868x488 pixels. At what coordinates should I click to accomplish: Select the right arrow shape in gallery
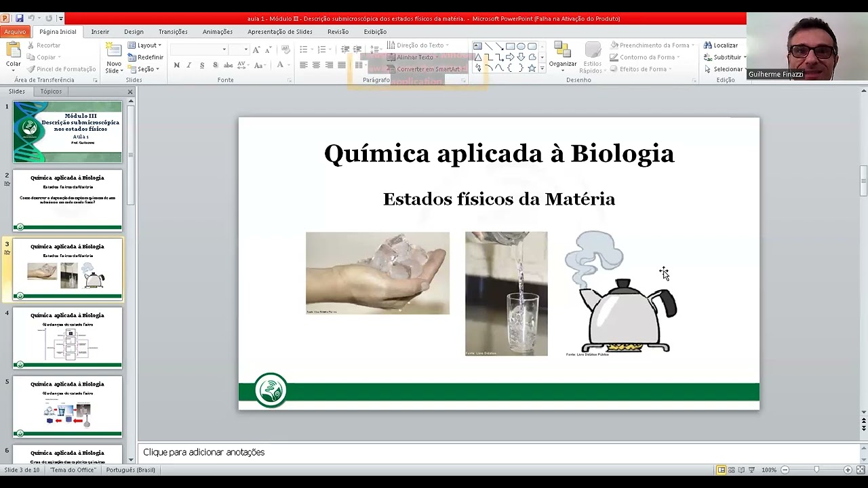point(510,57)
